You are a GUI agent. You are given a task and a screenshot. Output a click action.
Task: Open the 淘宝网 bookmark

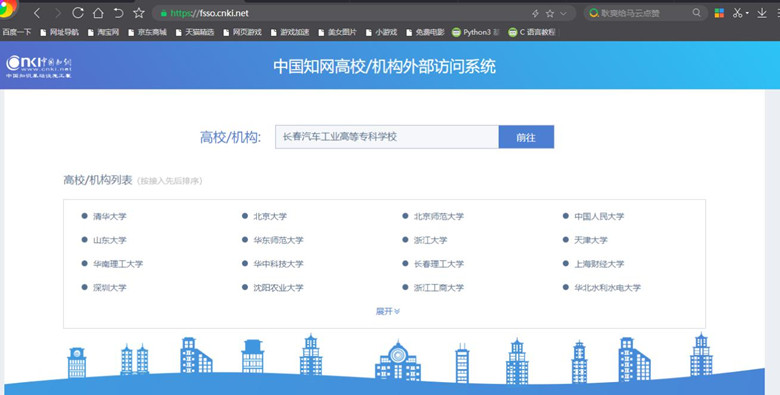pyautogui.click(x=103, y=32)
